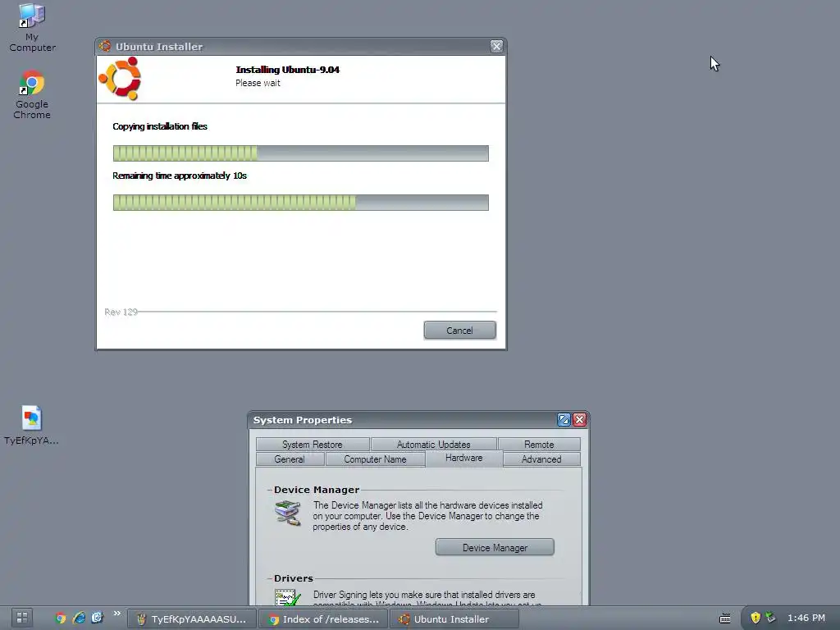
Task: Switch to the Advanced tab
Action: [x=541, y=459]
